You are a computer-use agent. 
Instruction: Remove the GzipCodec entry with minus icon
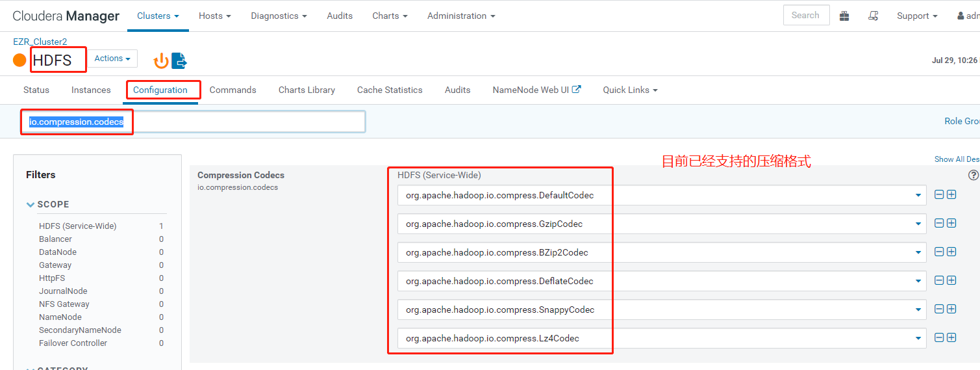click(939, 223)
